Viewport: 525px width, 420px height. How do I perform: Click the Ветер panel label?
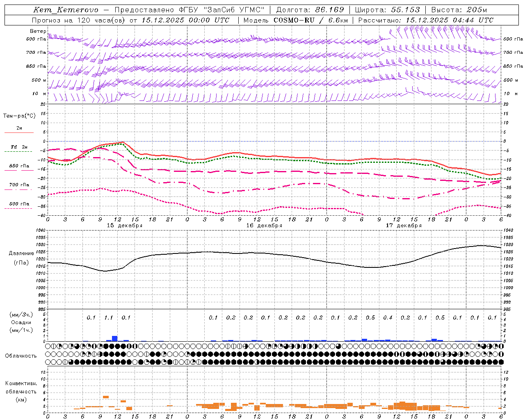point(38,31)
